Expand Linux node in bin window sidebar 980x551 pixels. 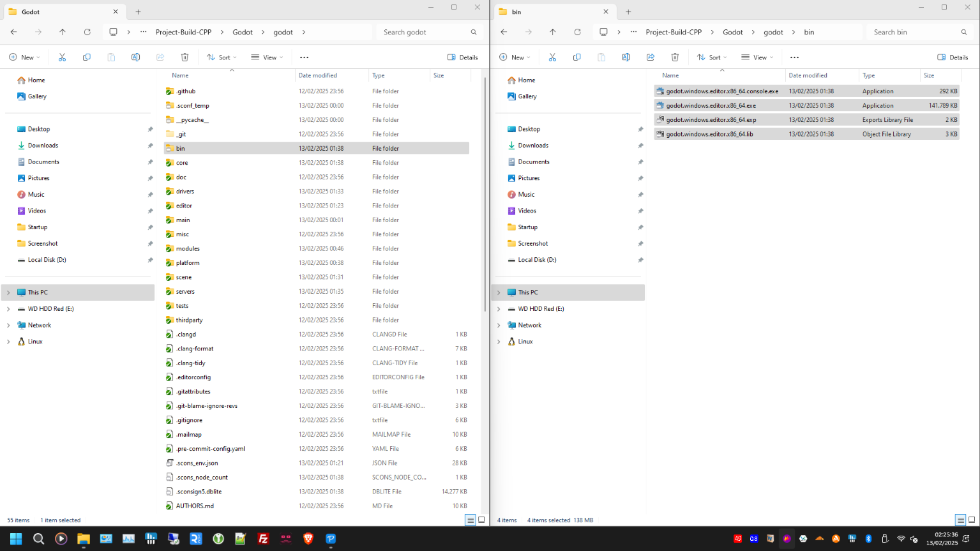[x=499, y=342]
